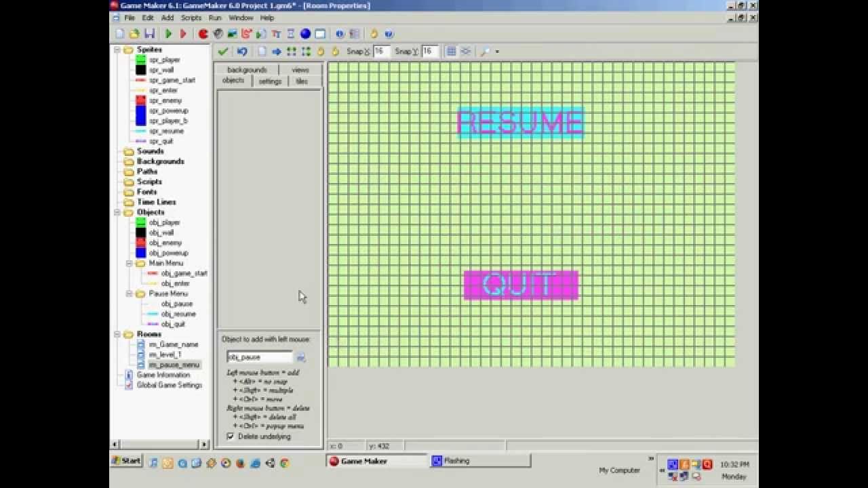
Task: Open Game Information tree entry
Action: [x=163, y=375]
